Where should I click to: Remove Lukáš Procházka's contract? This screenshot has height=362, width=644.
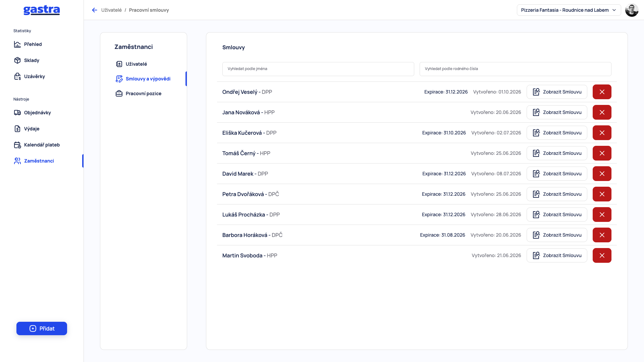pos(602,215)
